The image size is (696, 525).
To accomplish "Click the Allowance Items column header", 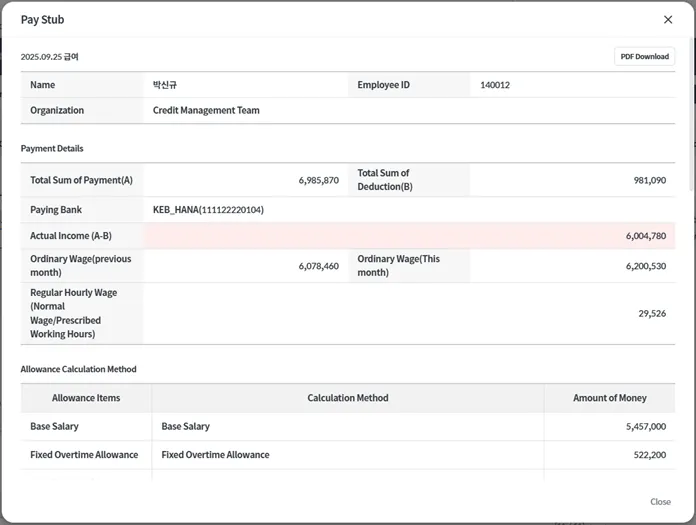I will click(x=86, y=398).
